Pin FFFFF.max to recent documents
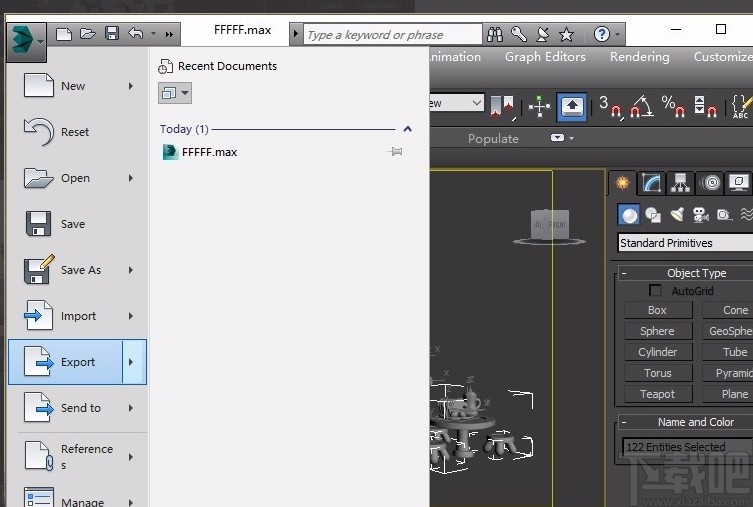 395,152
